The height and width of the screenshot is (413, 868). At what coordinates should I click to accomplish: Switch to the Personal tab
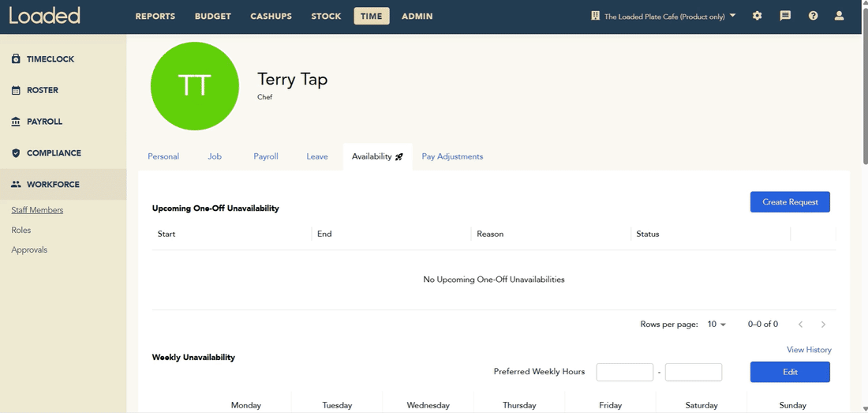point(163,156)
